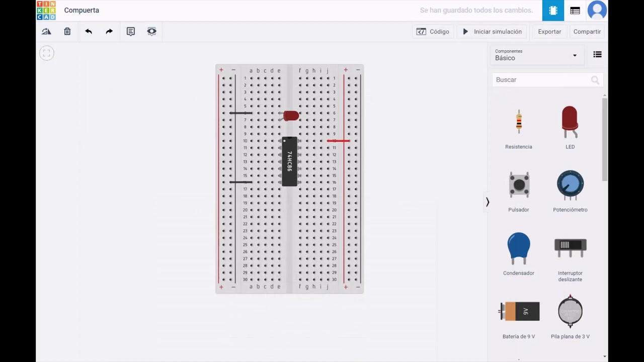Viewport: 644px width, 362px height.
Task: Open the Código editor
Action: pyautogui.click(x=433, y=31)
